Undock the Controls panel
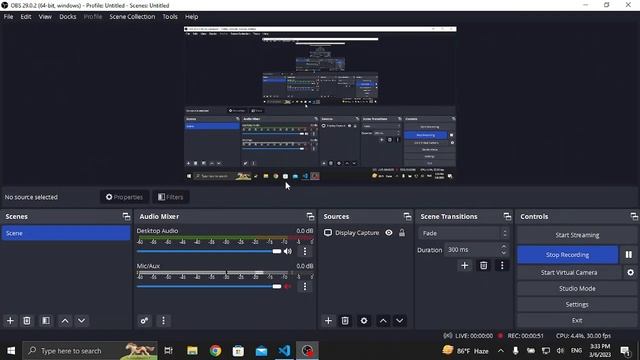This screenshot has width=640, height=360. pos(634,217)
